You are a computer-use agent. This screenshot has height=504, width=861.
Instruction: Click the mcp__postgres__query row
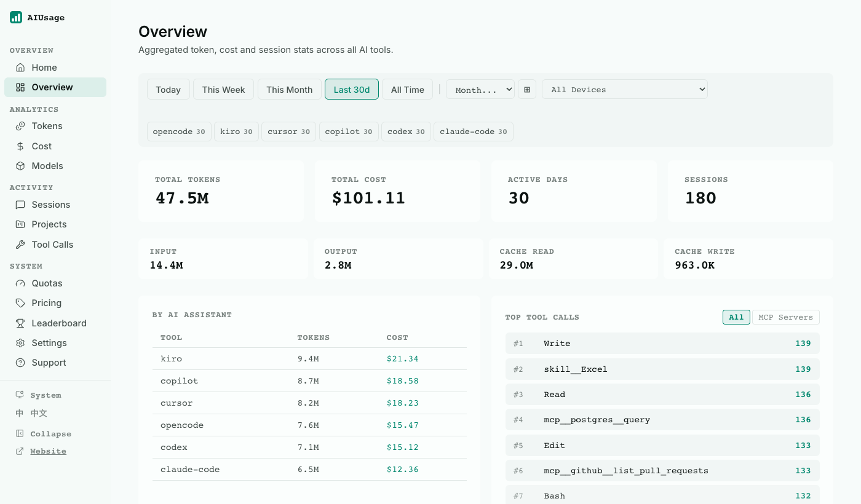point(662,420)
